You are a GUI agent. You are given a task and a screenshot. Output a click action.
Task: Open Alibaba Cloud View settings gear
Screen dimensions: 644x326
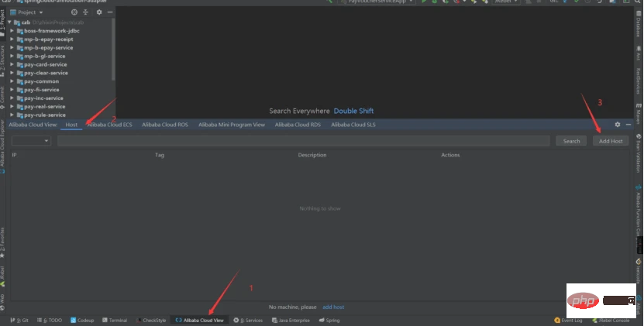coord(618,124)
